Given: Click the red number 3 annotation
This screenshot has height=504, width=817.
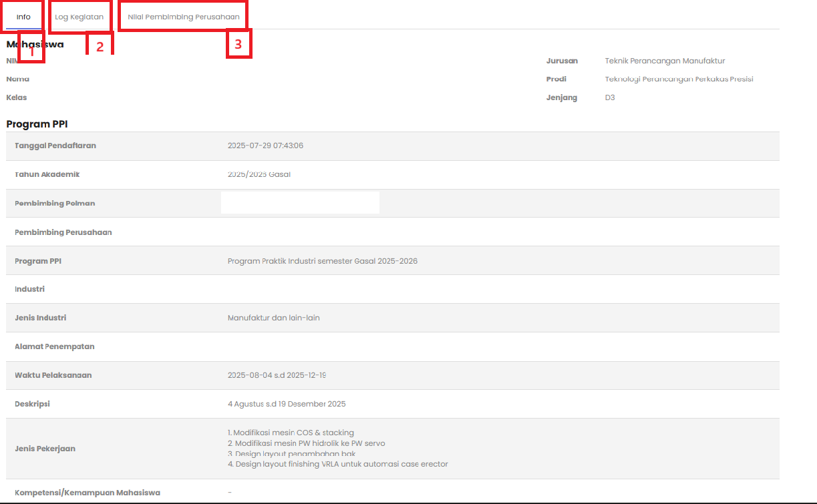Looking at the screenshot, I should point(238,45).
